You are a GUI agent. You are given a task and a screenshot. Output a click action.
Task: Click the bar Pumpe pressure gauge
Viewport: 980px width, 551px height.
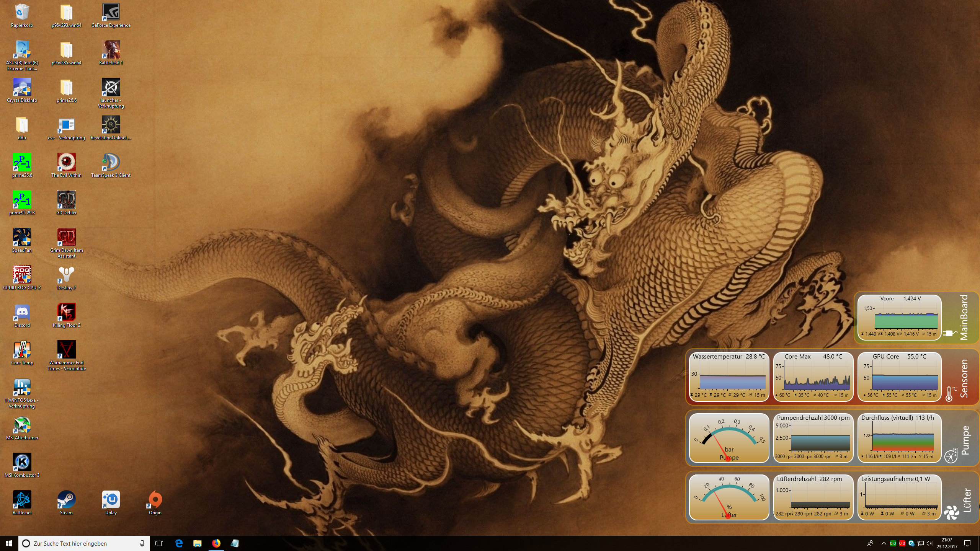pos(729,438)
